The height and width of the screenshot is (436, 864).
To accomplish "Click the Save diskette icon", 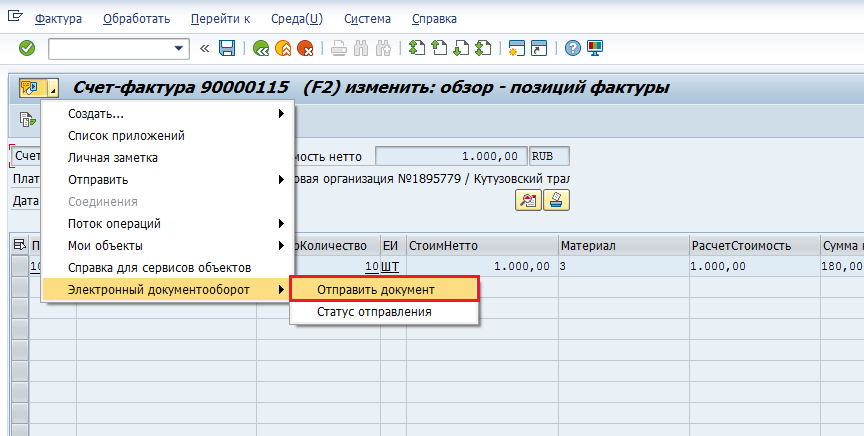I will click(x=227, y=48).
